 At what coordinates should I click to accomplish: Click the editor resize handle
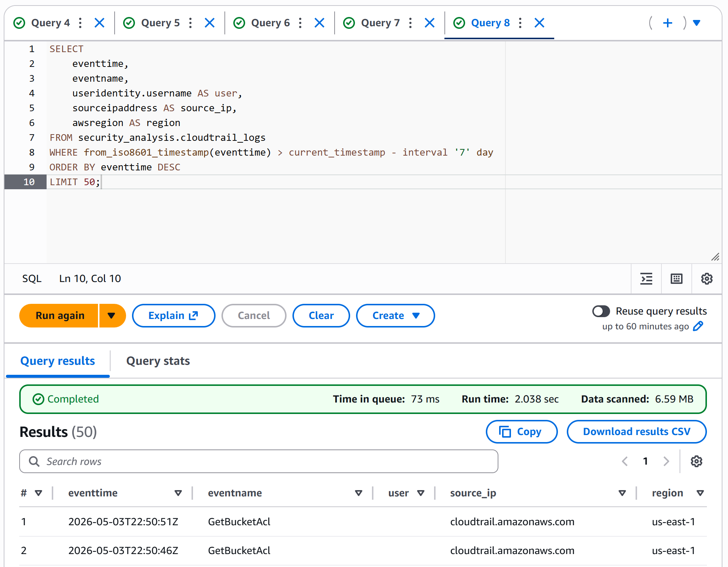coord(715,257)
